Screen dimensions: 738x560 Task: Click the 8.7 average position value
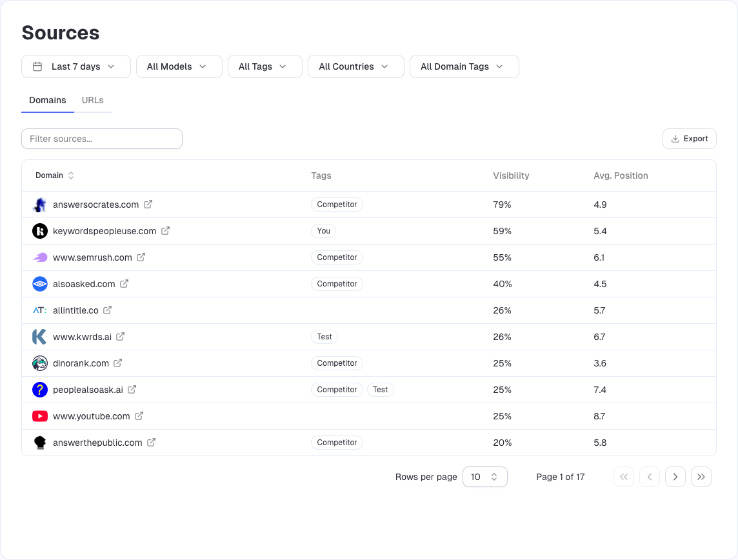(x=599, y=416)
